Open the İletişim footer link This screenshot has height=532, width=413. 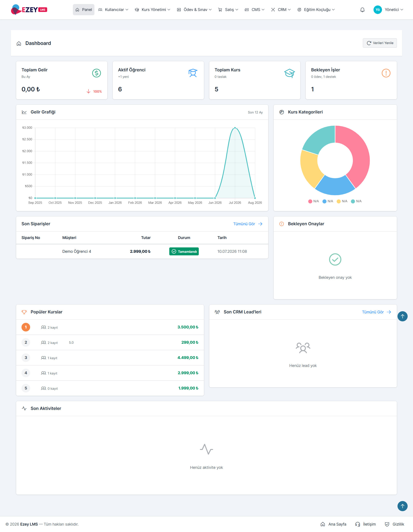[x=365, y=524]
